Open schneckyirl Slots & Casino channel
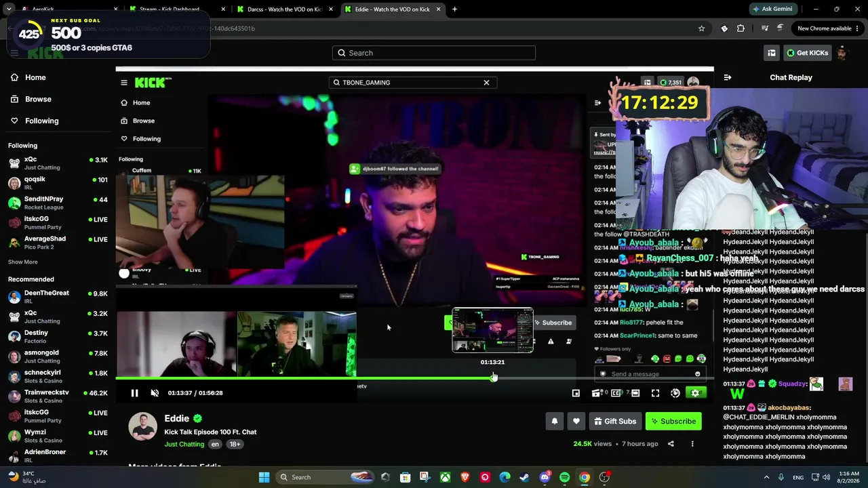Image resolution: width=868 pixels, height=488 pixels. [58, 376]
